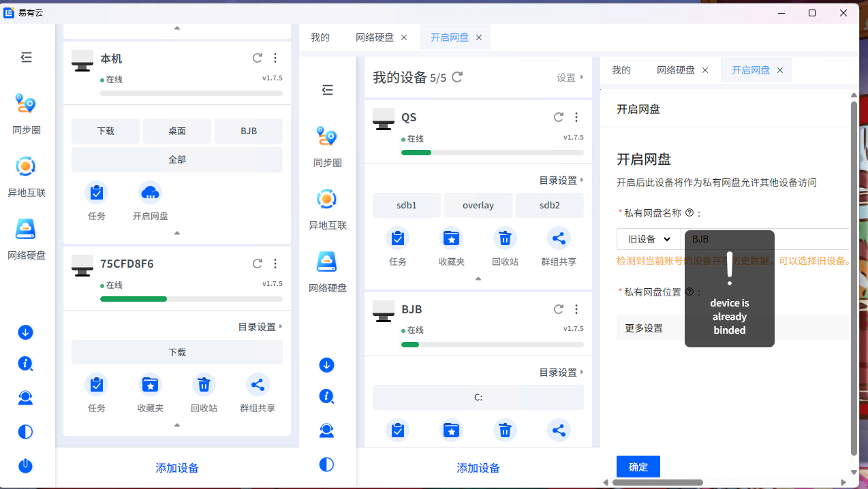The image size is (868, 489).
Task: Open the 旧设备 dropdown
Action: (x=649, y=239)
